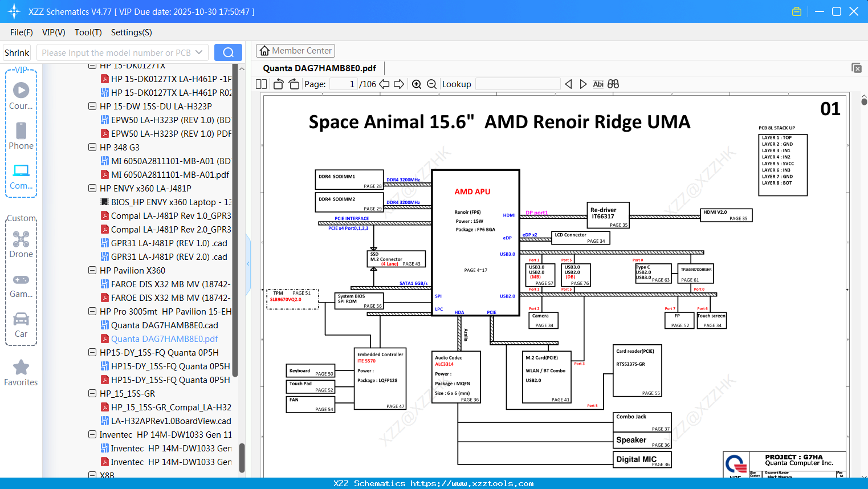
Task: Click the AMD APU block label
Action: [x=472, y=191]
